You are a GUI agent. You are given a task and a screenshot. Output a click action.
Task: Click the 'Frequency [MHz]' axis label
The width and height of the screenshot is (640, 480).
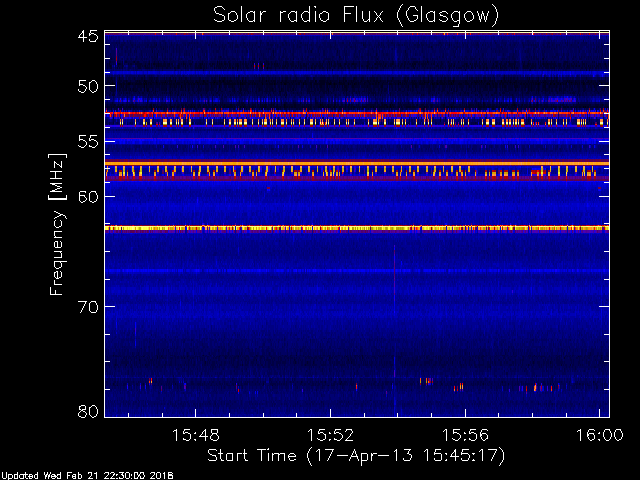[57, 224]
